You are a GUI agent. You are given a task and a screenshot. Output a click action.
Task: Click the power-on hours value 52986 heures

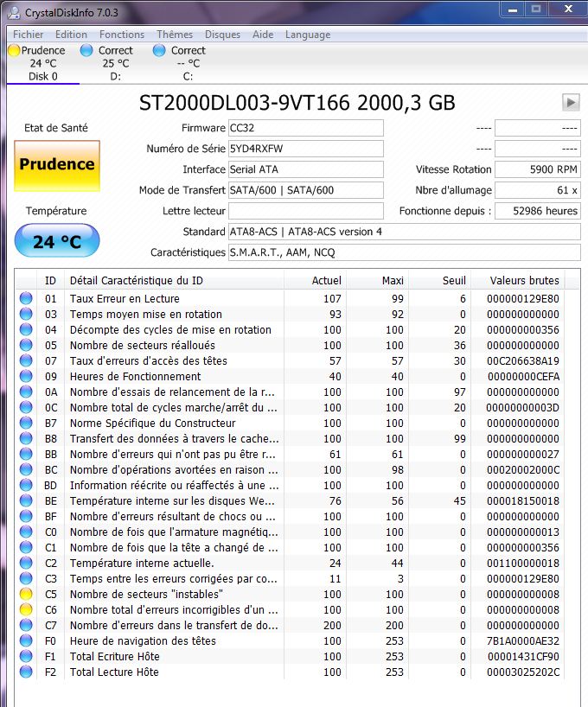(x=538, y=211)
